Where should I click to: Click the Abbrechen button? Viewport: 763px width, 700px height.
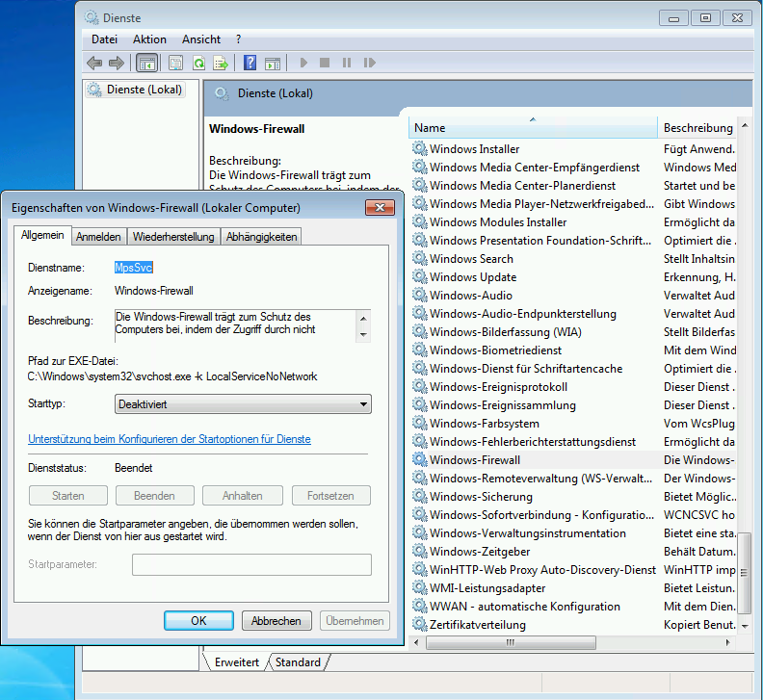point(276,621)
